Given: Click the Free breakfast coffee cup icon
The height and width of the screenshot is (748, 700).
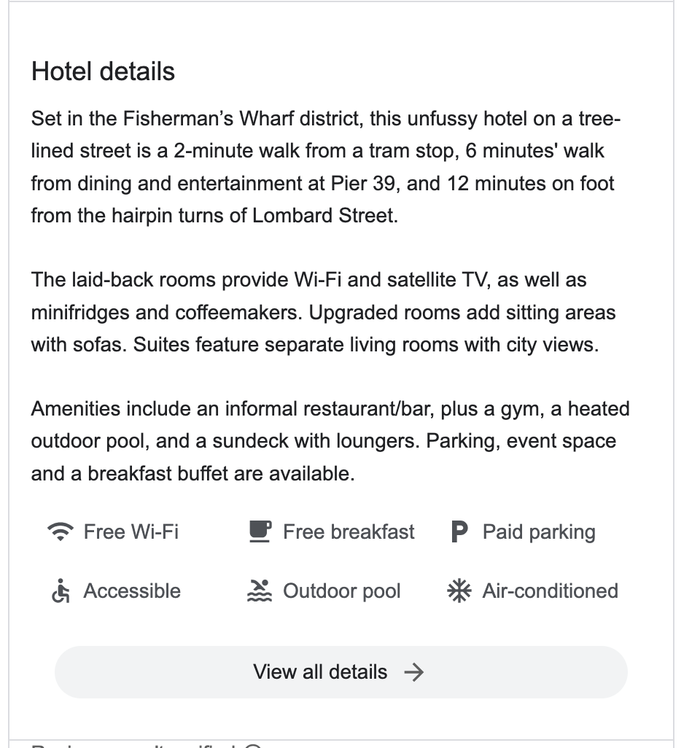Looking at the screenshot, I should [x=260, y=532].
